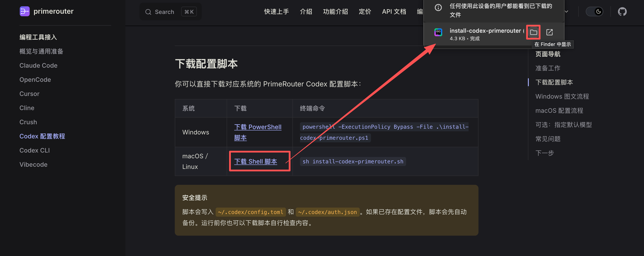Open Claude Code sidebar page

click(x=38, y=65)
